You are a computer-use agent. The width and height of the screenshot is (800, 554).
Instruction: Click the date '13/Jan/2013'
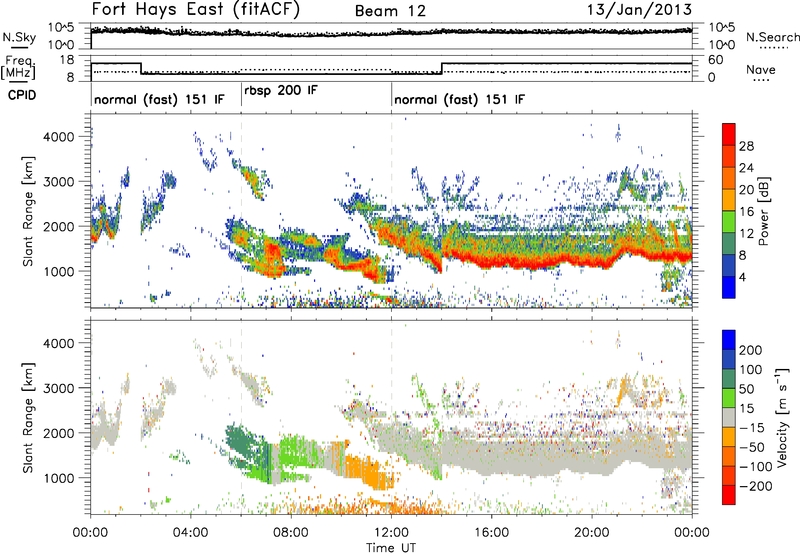(639, 9)
